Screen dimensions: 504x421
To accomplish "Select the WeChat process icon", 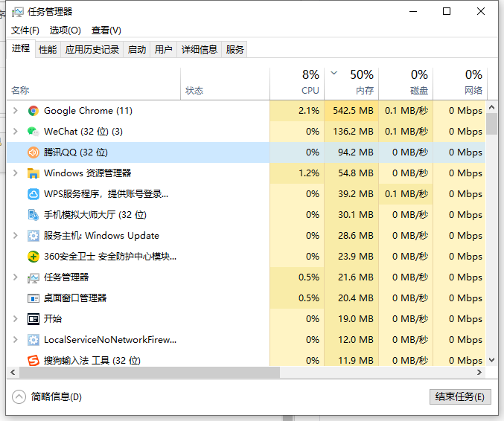I will (33, 132).
